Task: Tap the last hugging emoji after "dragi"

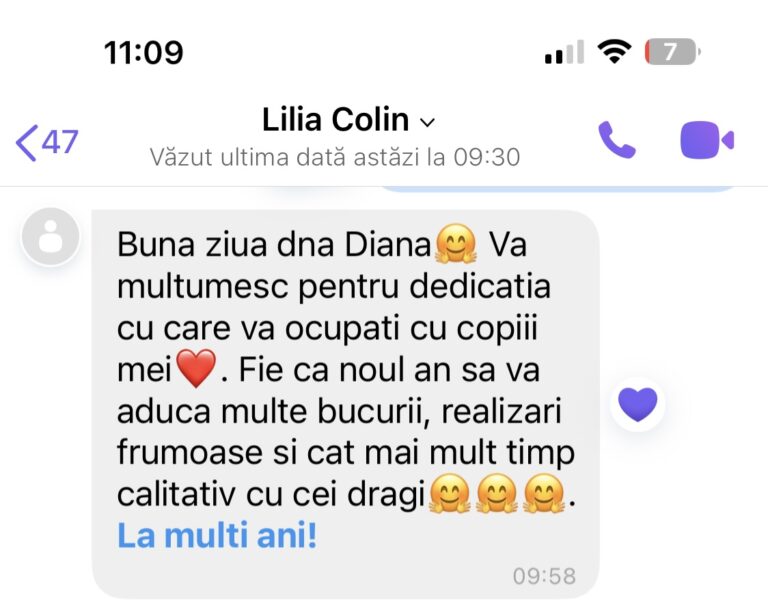Action: (x=543, y=494)
